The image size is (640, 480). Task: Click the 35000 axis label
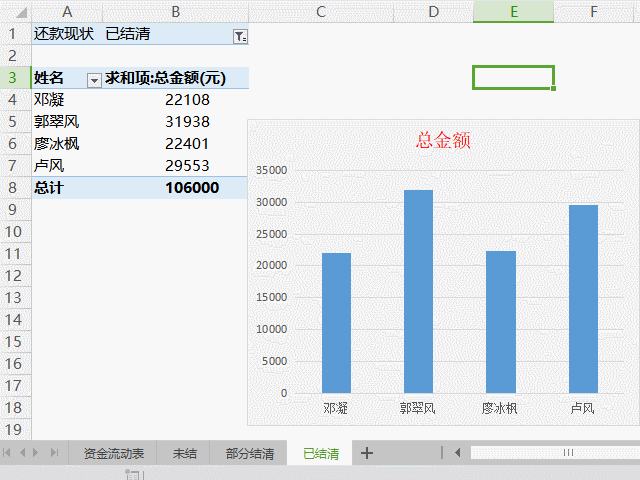tap(272, 170)
